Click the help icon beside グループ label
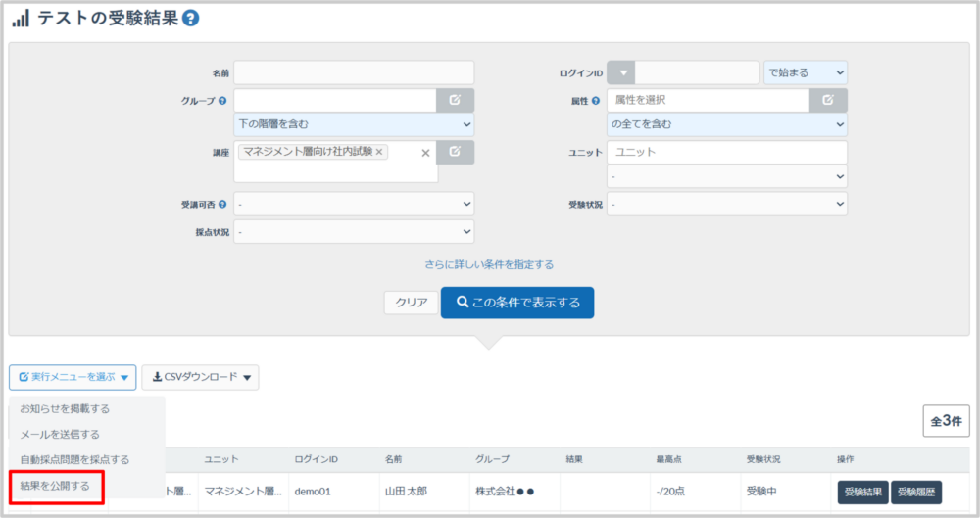The height and width of the screenshot is (518, 980). [222, 100]
